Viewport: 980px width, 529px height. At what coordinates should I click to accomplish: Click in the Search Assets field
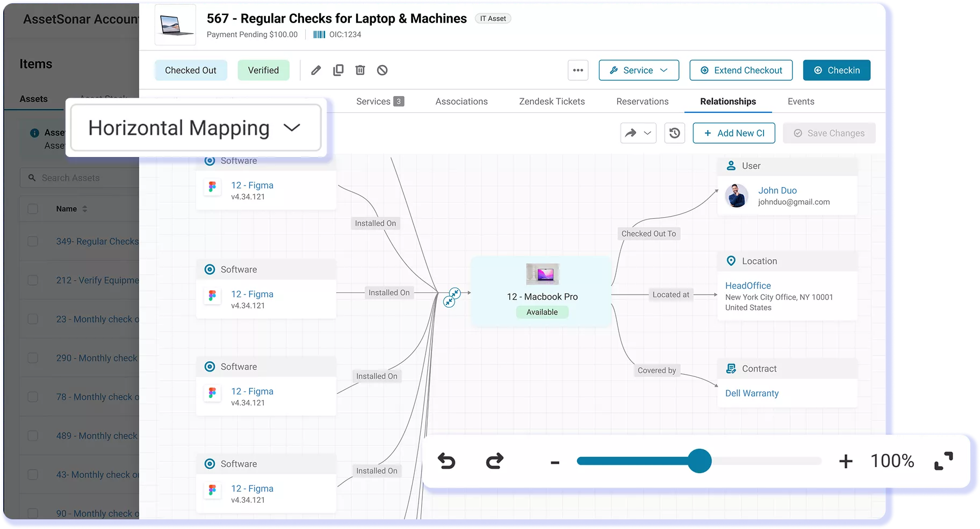tap(80, 178)
